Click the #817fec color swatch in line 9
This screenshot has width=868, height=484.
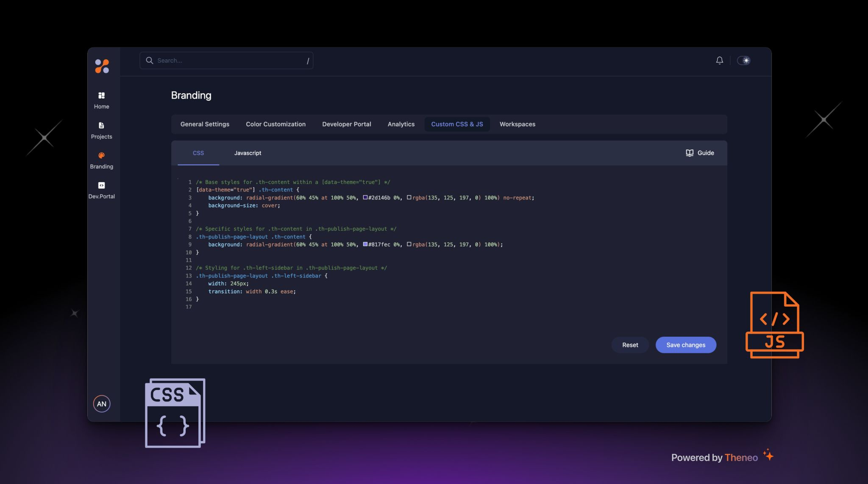[x=365, y=244]
